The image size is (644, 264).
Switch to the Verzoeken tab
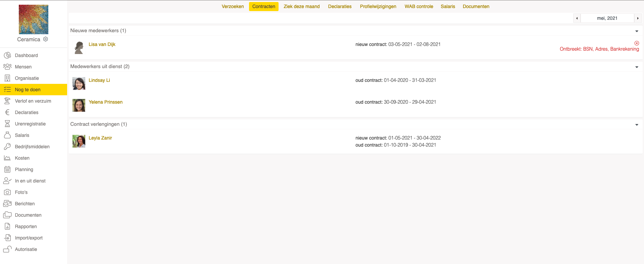(x=233, y=6)
